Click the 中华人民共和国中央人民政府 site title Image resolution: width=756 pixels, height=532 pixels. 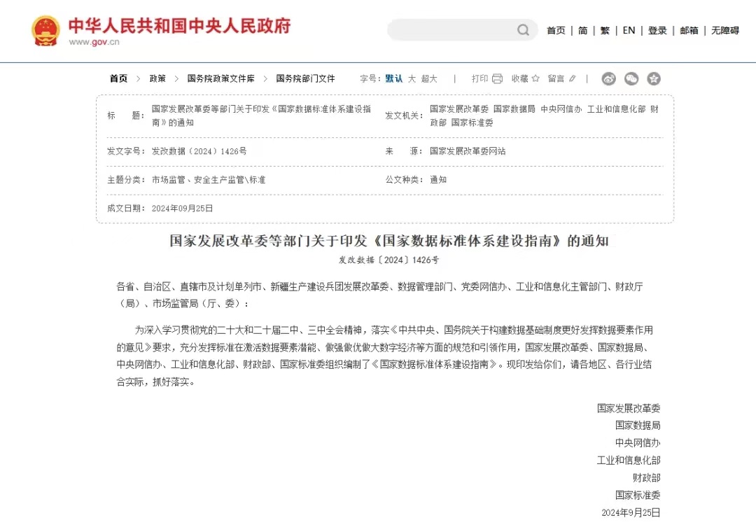click(179, 26)
